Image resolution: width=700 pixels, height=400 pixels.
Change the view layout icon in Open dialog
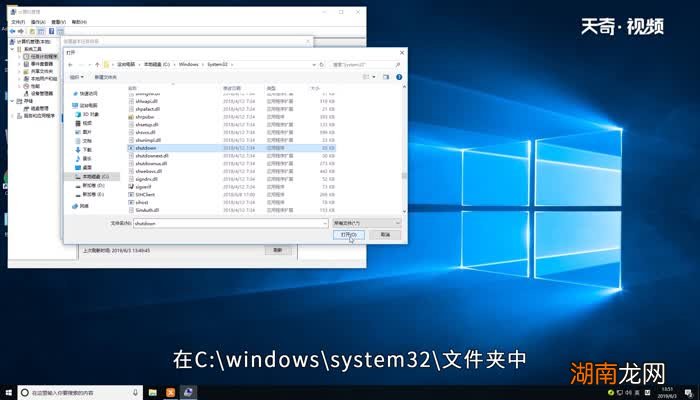click(366, 77)
